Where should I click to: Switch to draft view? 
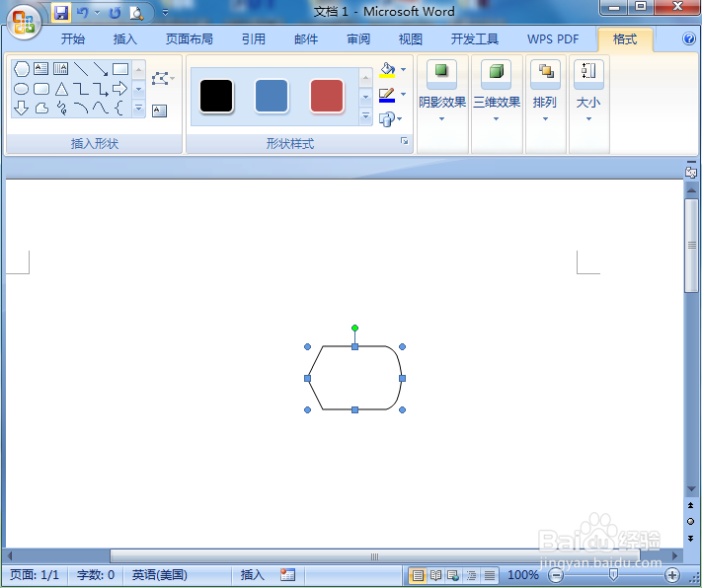[490, 575]
